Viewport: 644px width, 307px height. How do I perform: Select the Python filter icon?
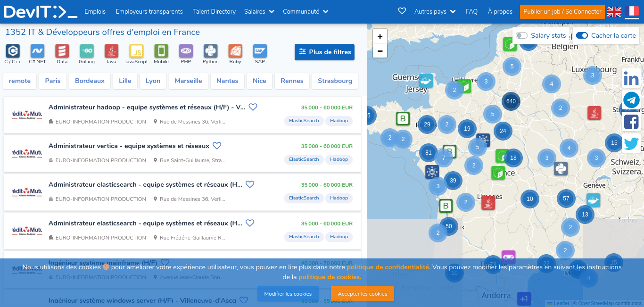tap(210, 51)
